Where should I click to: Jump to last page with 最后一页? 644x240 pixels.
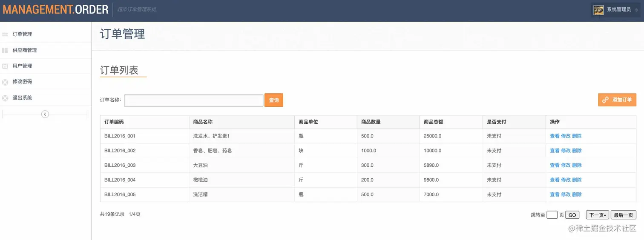(624, 215)
